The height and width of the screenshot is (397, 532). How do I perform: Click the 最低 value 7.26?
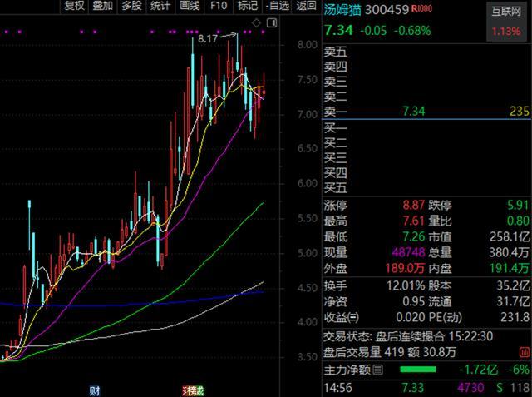414,236
